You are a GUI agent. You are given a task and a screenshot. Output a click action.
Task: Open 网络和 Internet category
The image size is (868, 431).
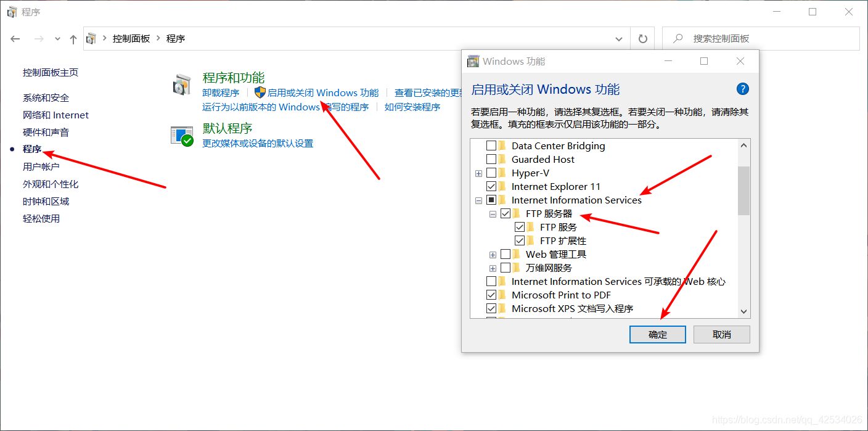pos(55,115)
